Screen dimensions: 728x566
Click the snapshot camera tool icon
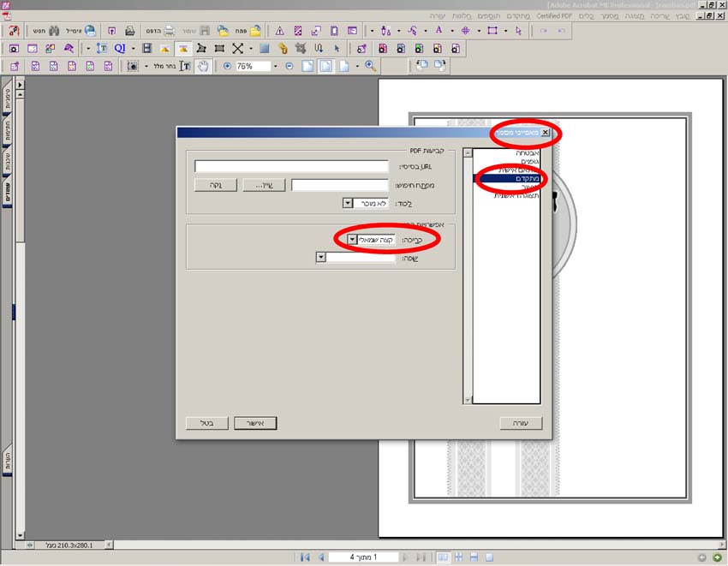tap(133, 66)
